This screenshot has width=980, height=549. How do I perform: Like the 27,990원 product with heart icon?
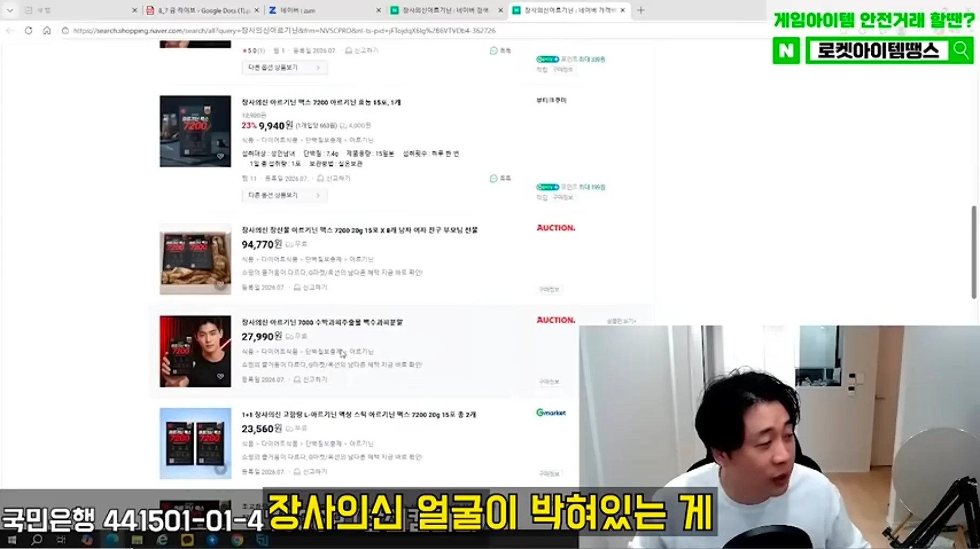coord(221,376)
